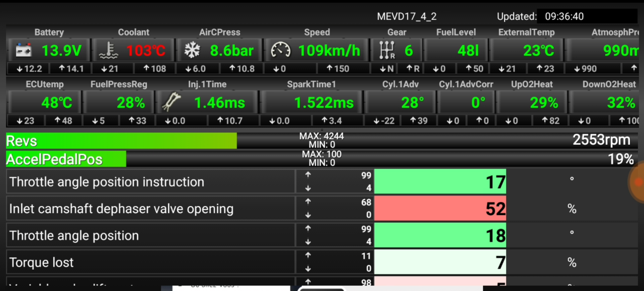The image size is (644, 291).
Task: Select the AccelPedalPos bar
Action: [x=321, y=159]
